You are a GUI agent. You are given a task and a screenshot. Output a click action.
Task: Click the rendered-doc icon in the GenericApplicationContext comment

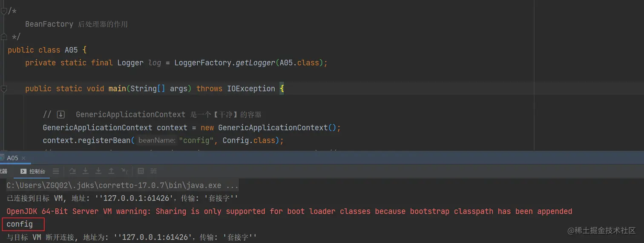tap(61, 114)
